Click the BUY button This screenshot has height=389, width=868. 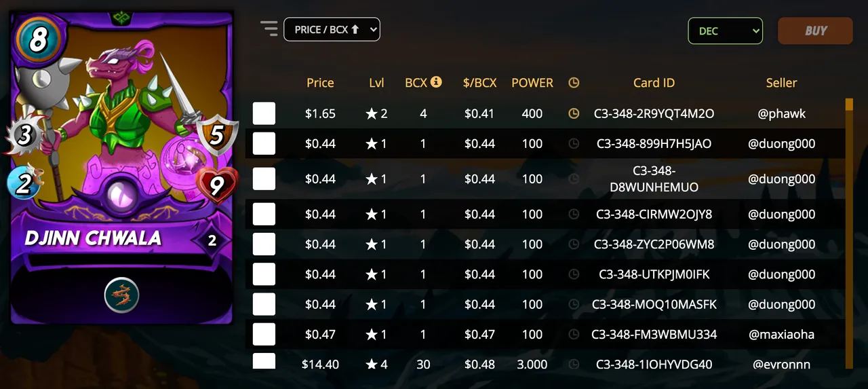[815, 31]
